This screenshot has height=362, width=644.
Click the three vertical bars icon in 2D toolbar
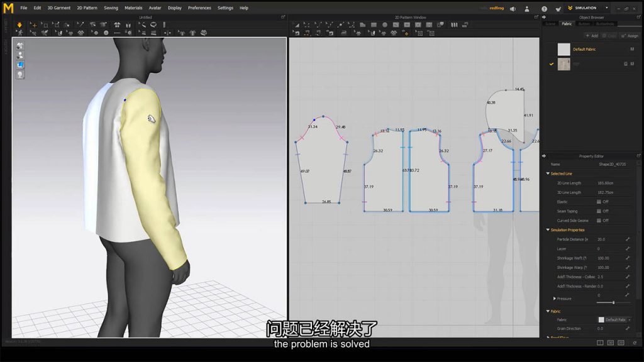tap(454, 25)
